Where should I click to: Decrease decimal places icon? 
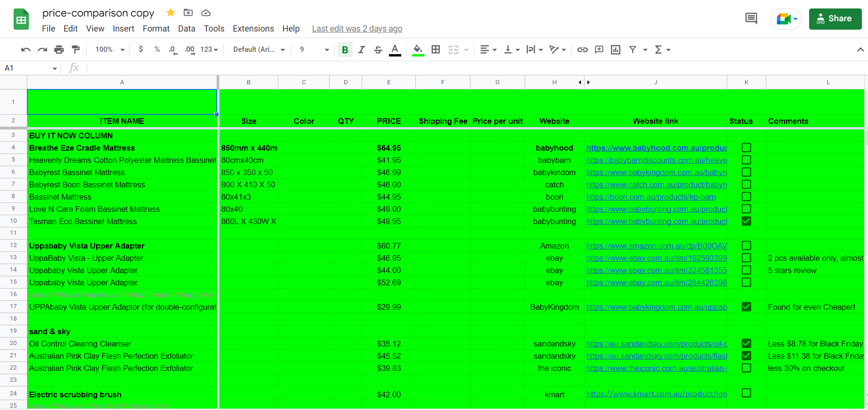pos(173,49)
